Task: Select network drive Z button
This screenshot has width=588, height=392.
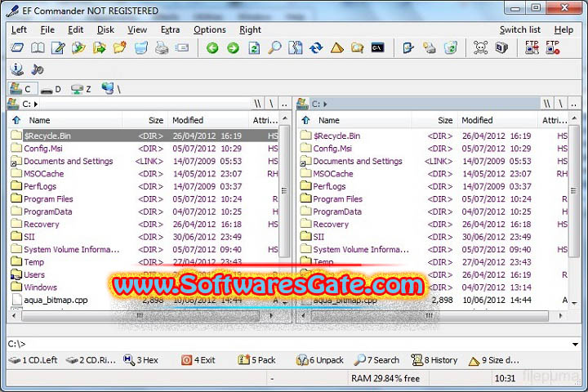Action: coord(82,89)
